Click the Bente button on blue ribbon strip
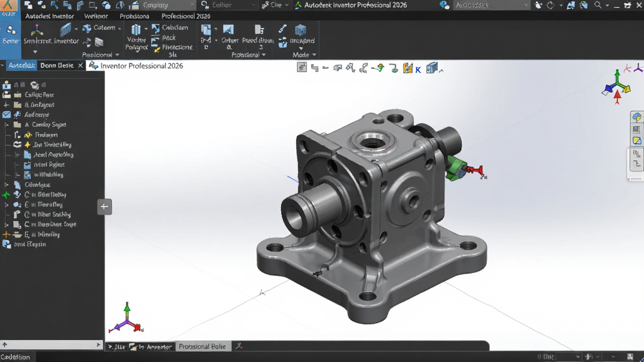644x362 pixels. click(10, 34)
